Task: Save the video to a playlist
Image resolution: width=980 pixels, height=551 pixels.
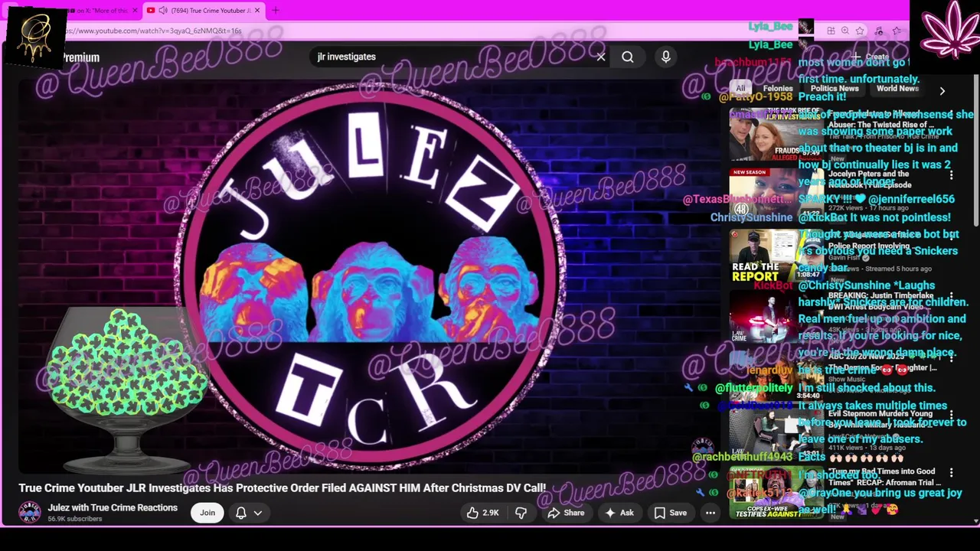Action: point(671,513)
